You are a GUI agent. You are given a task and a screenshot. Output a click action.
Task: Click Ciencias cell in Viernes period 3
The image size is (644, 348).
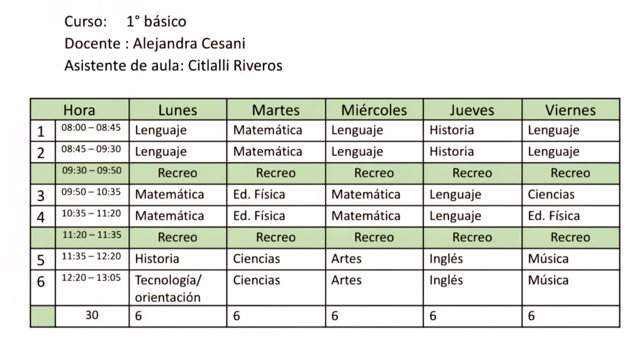click(x=570, y=195)
